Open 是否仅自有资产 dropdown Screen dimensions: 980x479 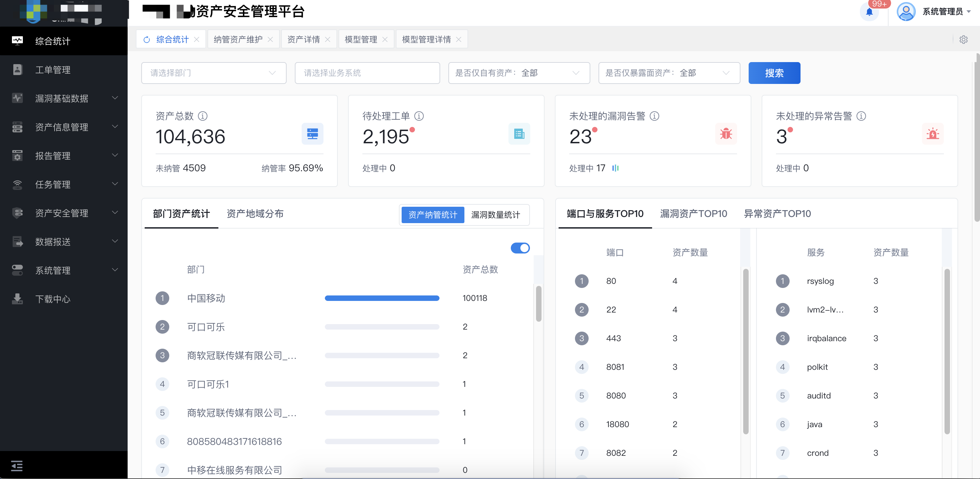point(519,73)
